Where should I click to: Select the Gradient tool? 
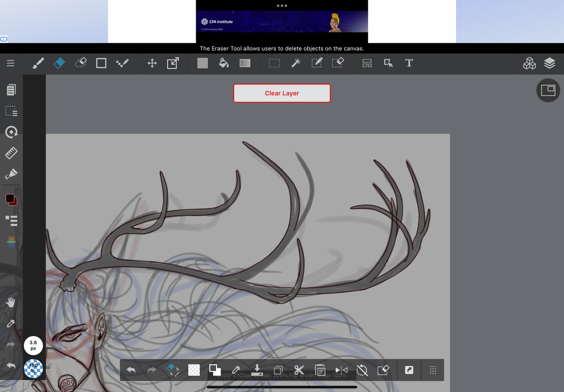pos(245,63)
